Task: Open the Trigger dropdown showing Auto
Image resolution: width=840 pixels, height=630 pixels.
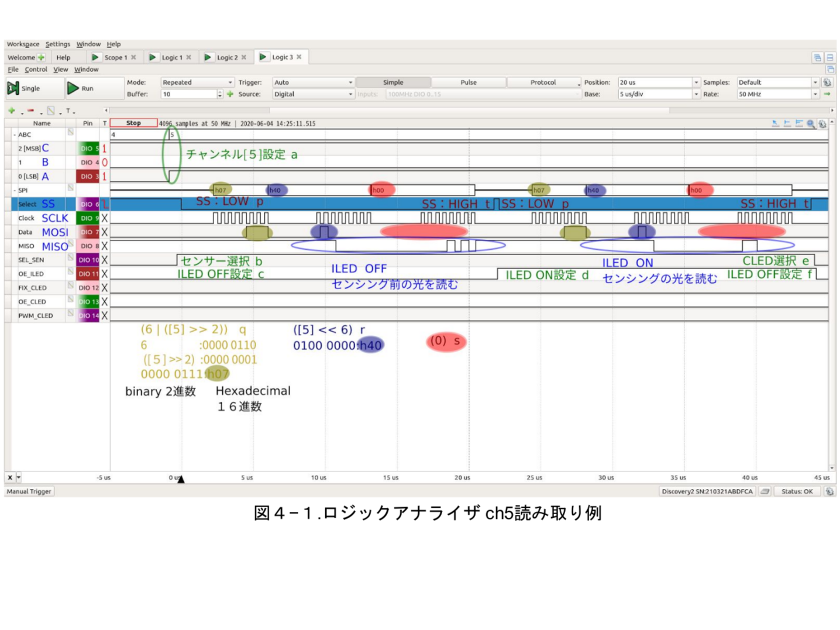Action: 312,82
